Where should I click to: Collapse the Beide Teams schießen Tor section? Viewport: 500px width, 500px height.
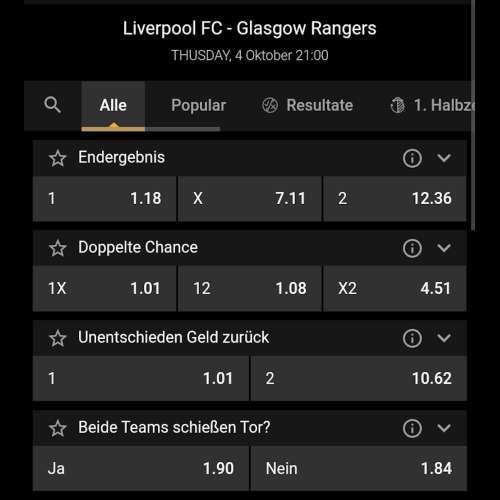[x=444, y=428]
